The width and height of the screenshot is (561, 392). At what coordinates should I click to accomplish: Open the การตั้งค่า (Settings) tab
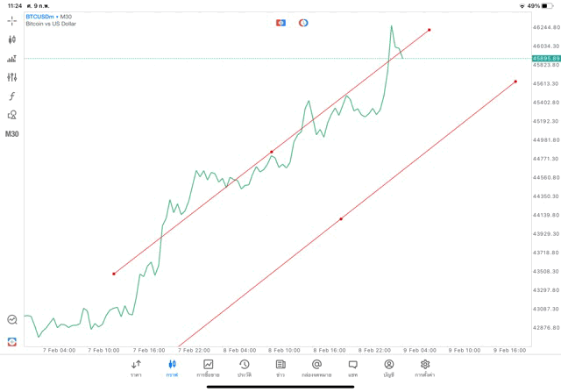[x=425, y=367]
